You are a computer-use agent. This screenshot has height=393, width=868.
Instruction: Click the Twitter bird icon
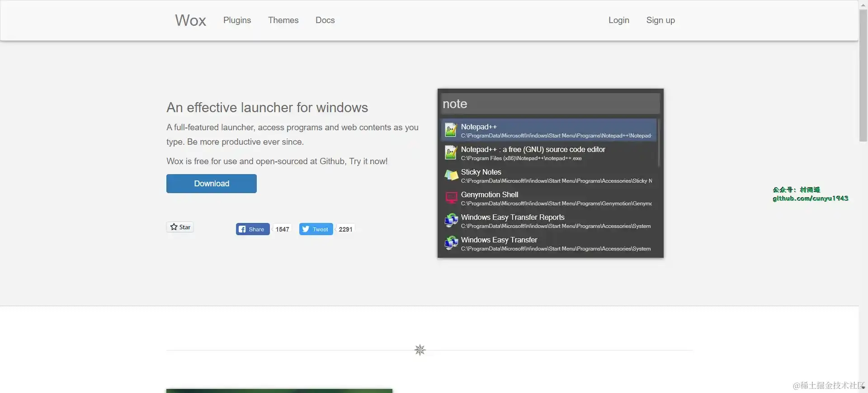[x=306, y=229]
